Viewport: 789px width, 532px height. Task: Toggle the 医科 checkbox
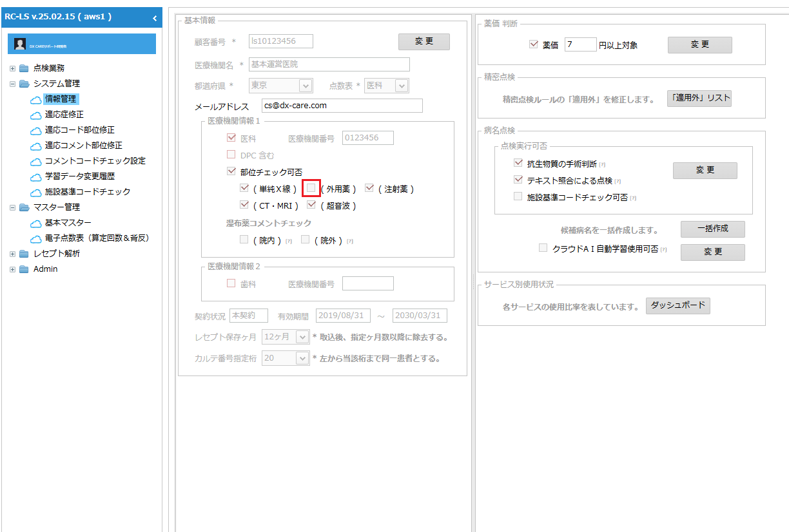tap(231, 138)
